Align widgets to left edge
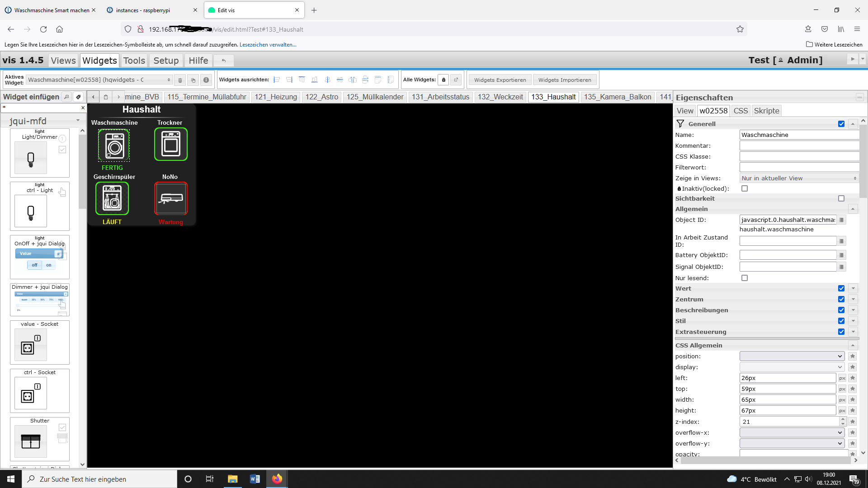 click(277, 80)
